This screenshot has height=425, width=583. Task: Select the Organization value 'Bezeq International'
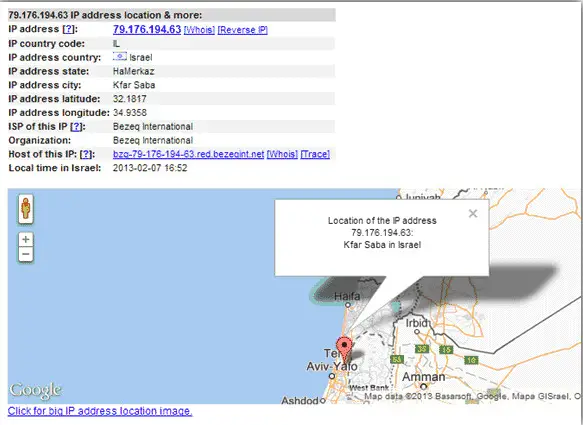click(x=153, y=140)
